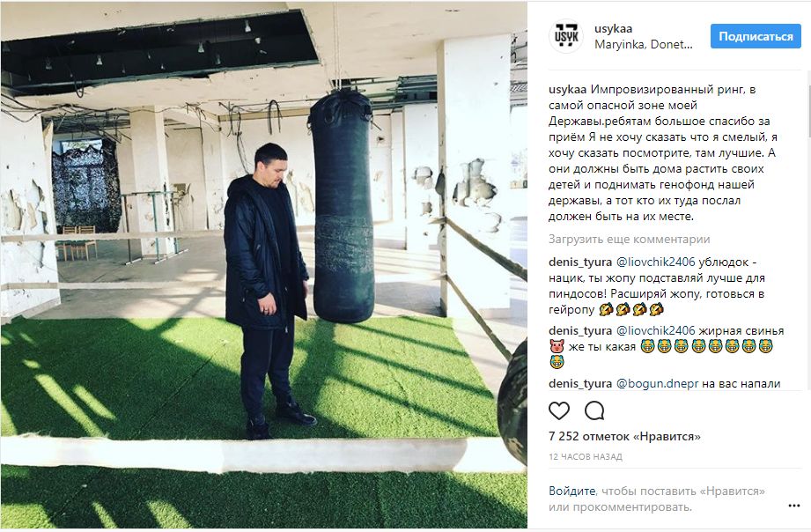This screenshot has height=532, width=811.
Task: Click first @liovchik2406 mention
Action: [x=656, y=262]
